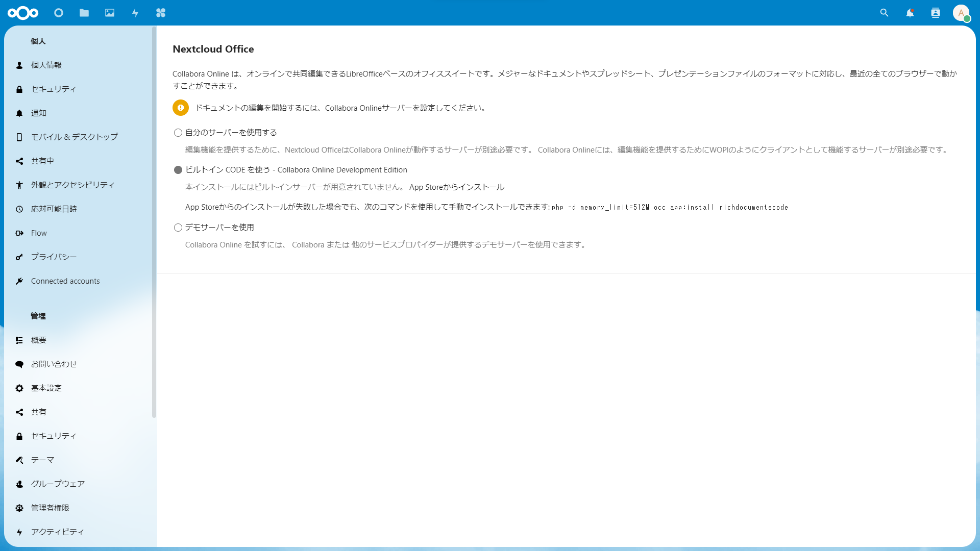Viewport: 980px width, 551px height.
Task: Open the Files app folder icon
Action: 84,13
